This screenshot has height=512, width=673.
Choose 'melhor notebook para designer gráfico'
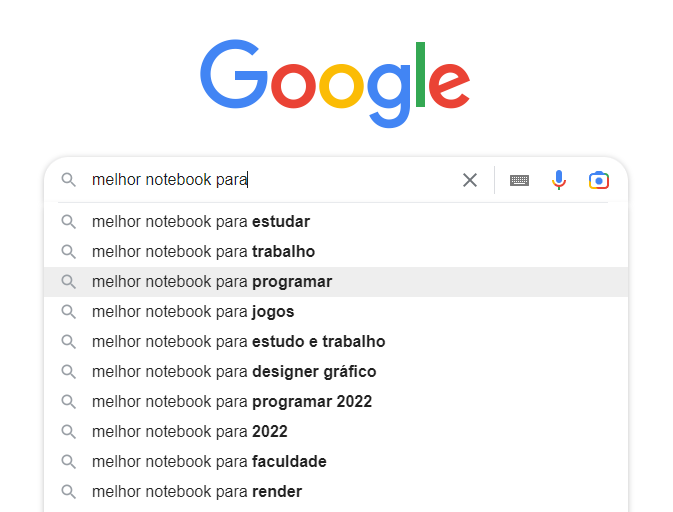pos(336,372)
